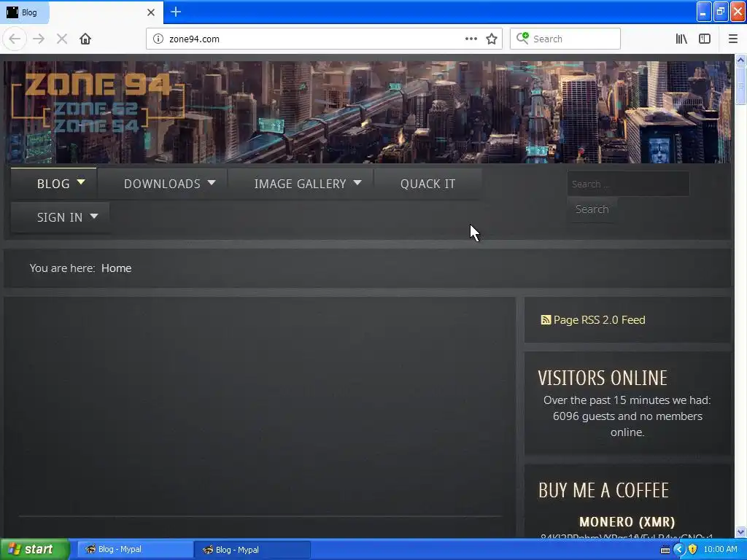Click the 'You are here:' label
747x560 pixels.
63,268
